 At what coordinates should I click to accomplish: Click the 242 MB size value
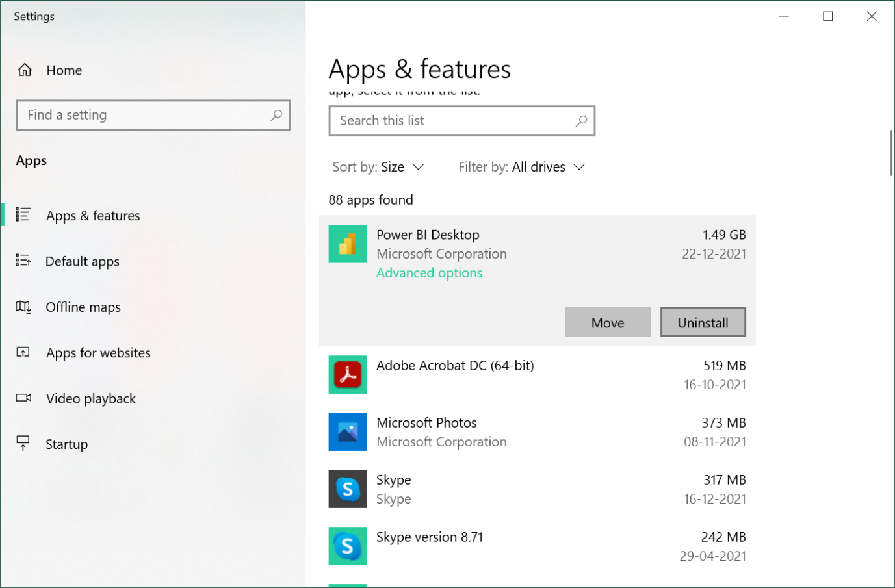tap(723, 537)
